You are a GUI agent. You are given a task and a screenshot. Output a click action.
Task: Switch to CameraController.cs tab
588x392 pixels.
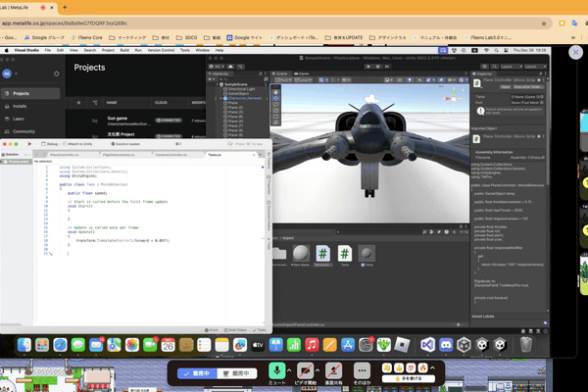pyautogui.click(x=171, y=155)
